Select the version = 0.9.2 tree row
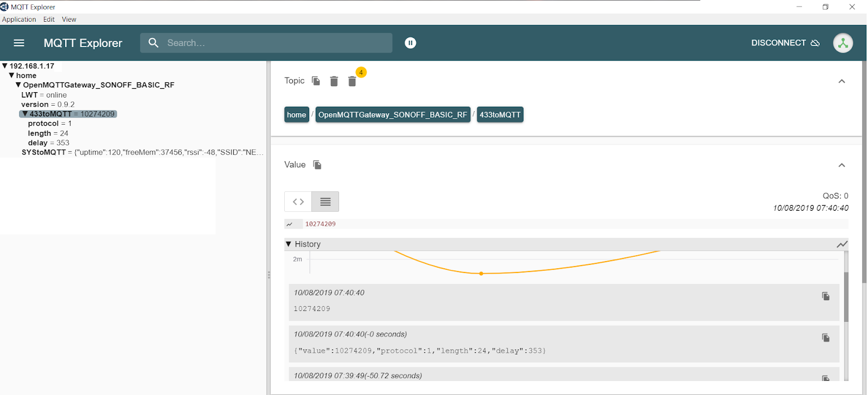Viewport: 868px width, 395px height. 48,105
